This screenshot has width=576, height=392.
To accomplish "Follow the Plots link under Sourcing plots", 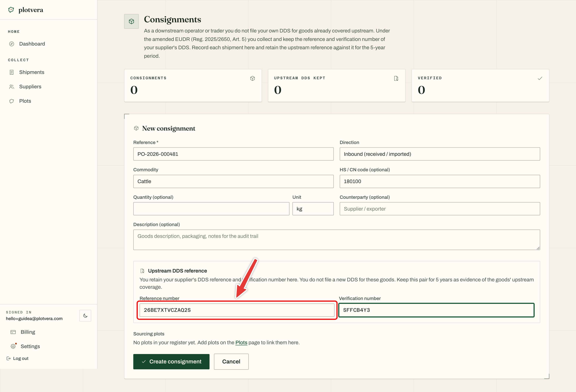I will pyautogui.click(x=241, y=343).
